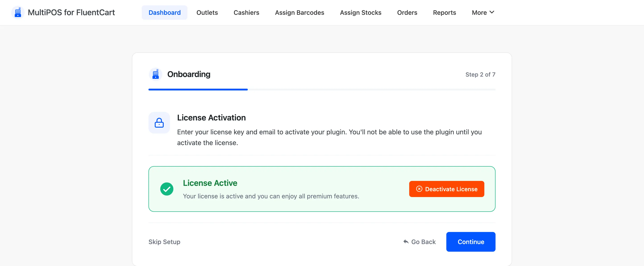
Task: Click the MultiPOS logo icon in header
Action: [18, 13]
